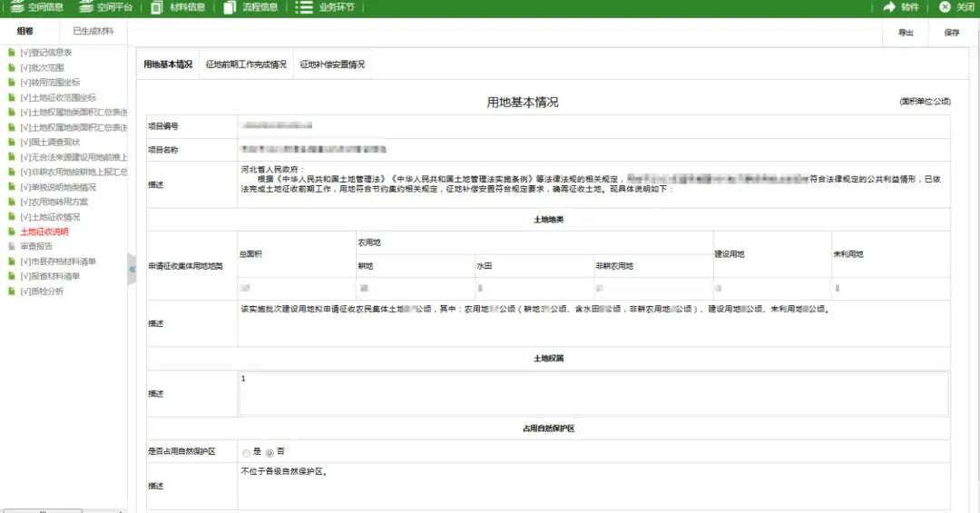Click file icon beside 质检分析
Image resolution: width=980 pixels, height=513 pixels.
[x=11, y=291]
